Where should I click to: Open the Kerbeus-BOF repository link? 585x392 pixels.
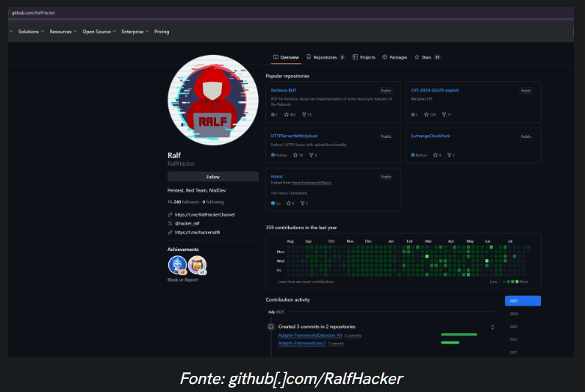(x=283, y=90)
